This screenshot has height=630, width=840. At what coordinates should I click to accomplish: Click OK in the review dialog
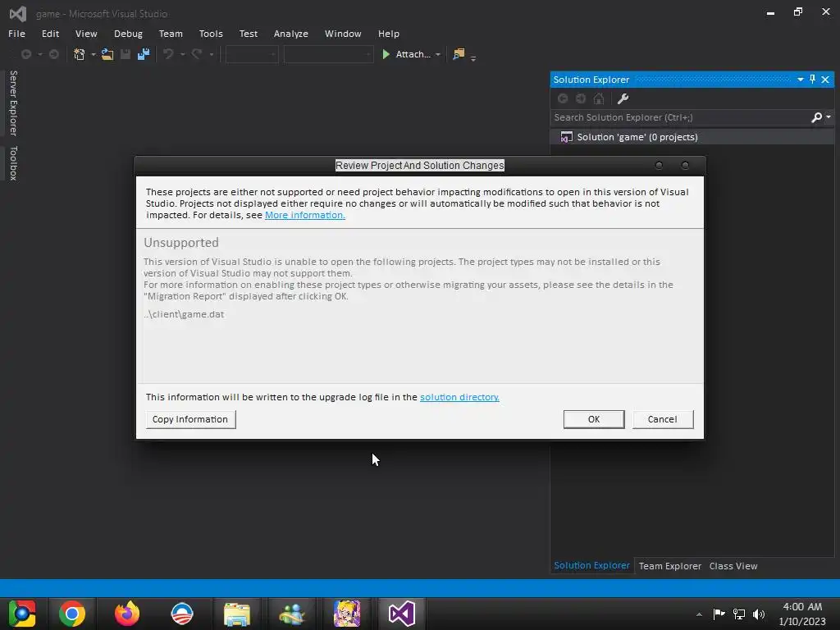click(x=594, y=419)
